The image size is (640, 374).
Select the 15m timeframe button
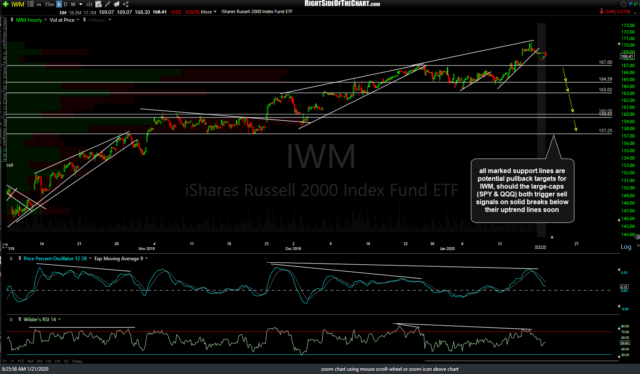click(x=49, y=4)
